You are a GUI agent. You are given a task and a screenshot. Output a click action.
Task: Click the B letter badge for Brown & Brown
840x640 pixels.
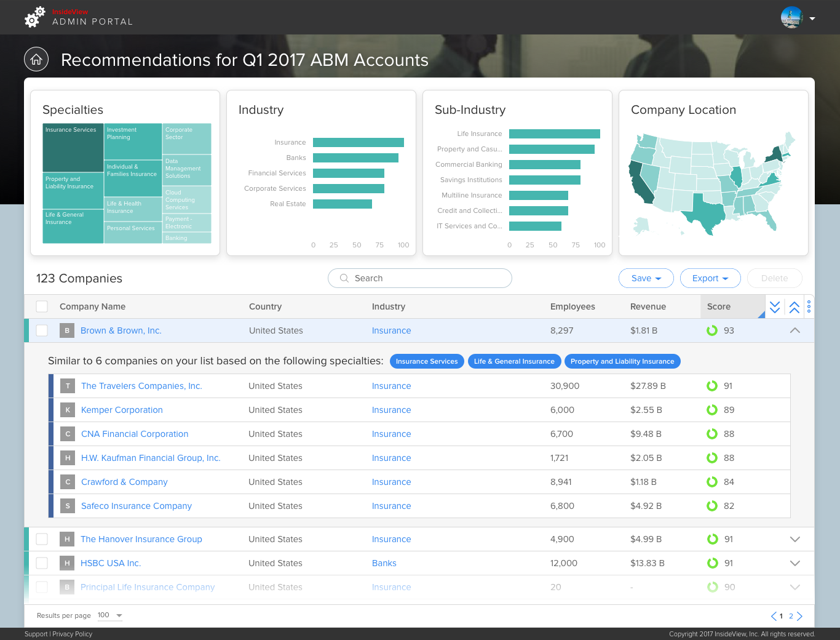coord(67,330)
